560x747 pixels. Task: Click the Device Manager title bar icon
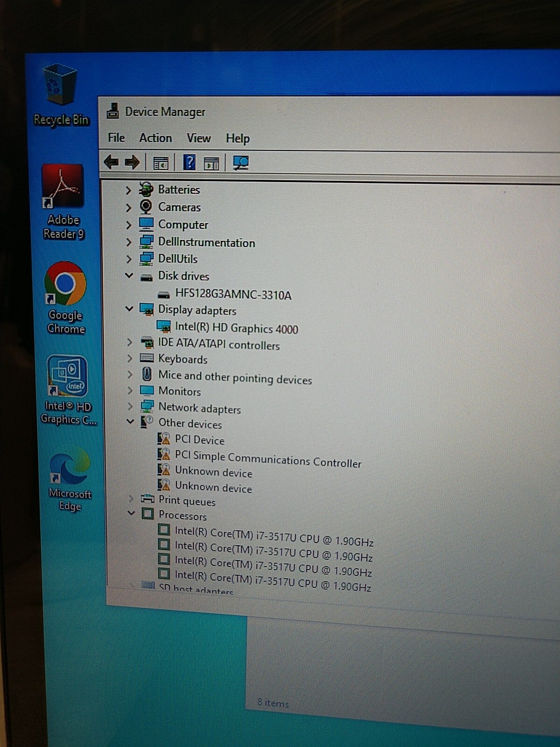click(112, 111)
